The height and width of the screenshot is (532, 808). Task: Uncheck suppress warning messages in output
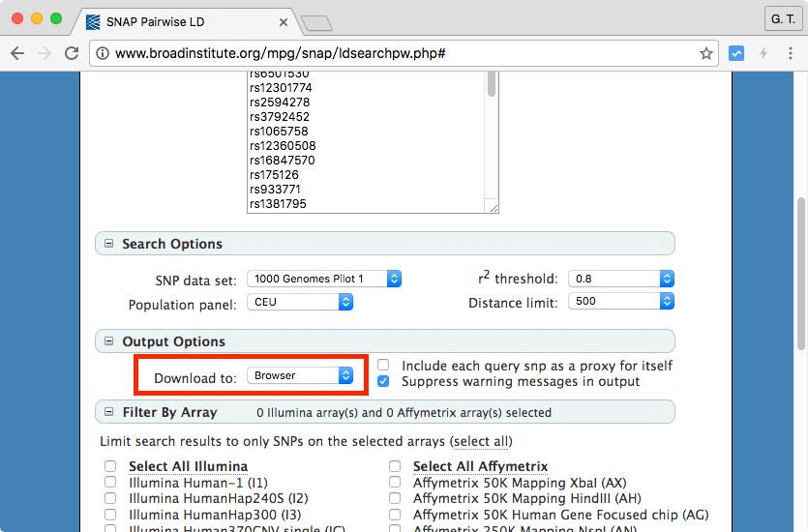point(384,382)
